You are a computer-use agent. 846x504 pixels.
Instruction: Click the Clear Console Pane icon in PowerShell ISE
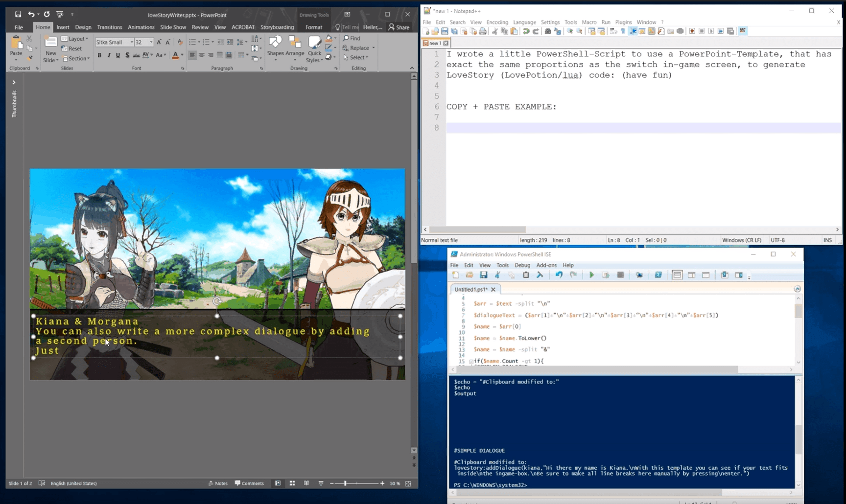[540, 275]
